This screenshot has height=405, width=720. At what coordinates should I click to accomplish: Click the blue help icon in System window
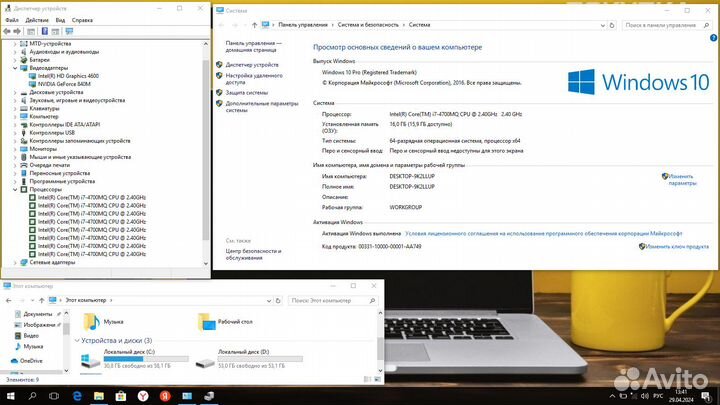713,38
